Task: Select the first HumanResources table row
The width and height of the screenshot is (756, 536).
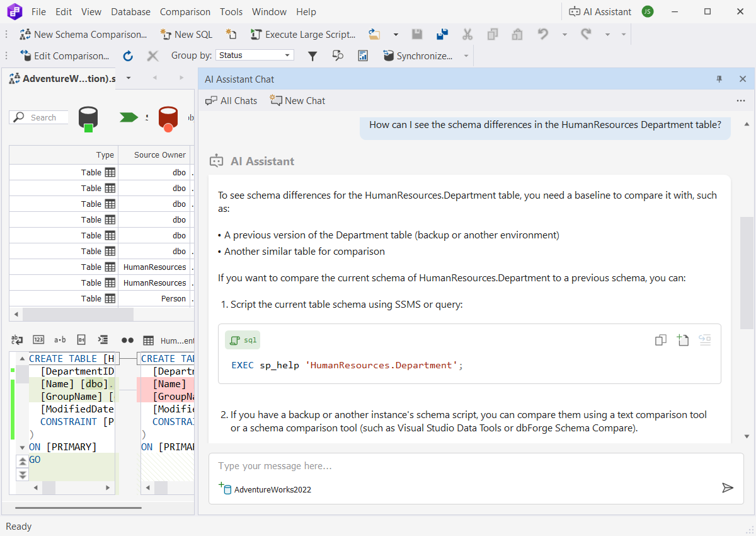Action: (x=101, y=267)
